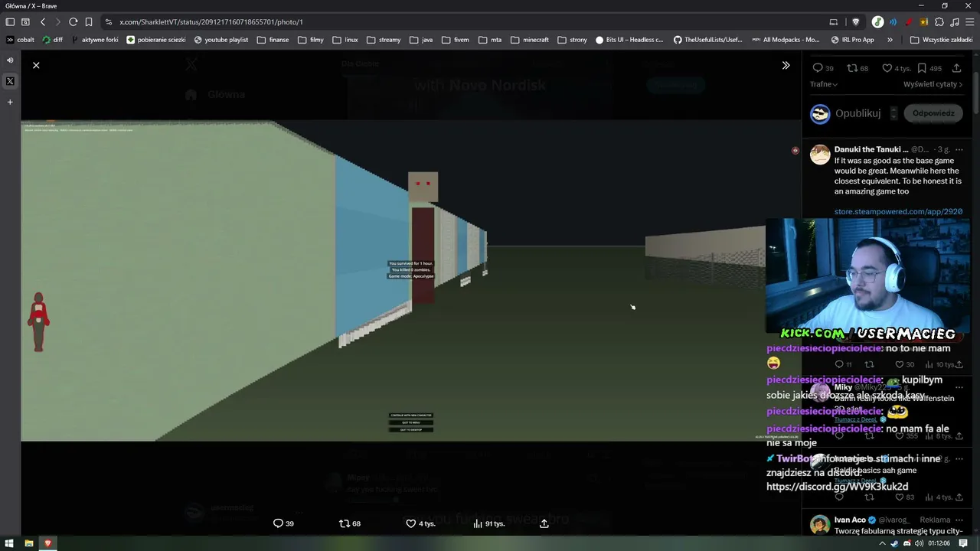The height and width of the screenshot is (551, 980).
Task: View post analytics showing 91 tys.
Action: (x=488, y=523)
